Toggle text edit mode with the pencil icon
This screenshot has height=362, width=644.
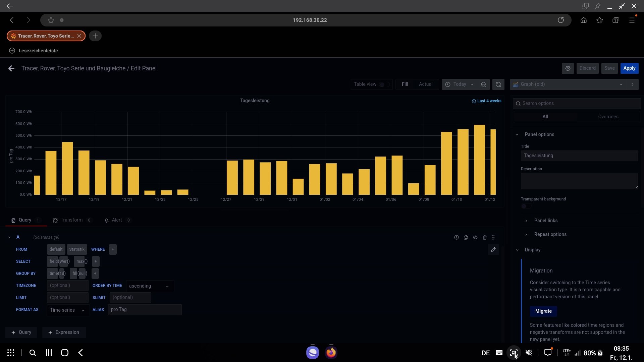pos(493,249)
